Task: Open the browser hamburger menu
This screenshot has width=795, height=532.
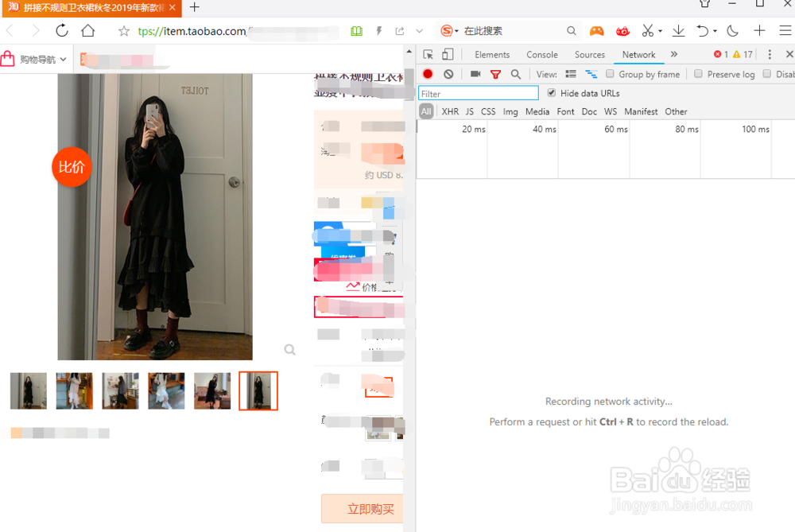Action: [785, 31]
